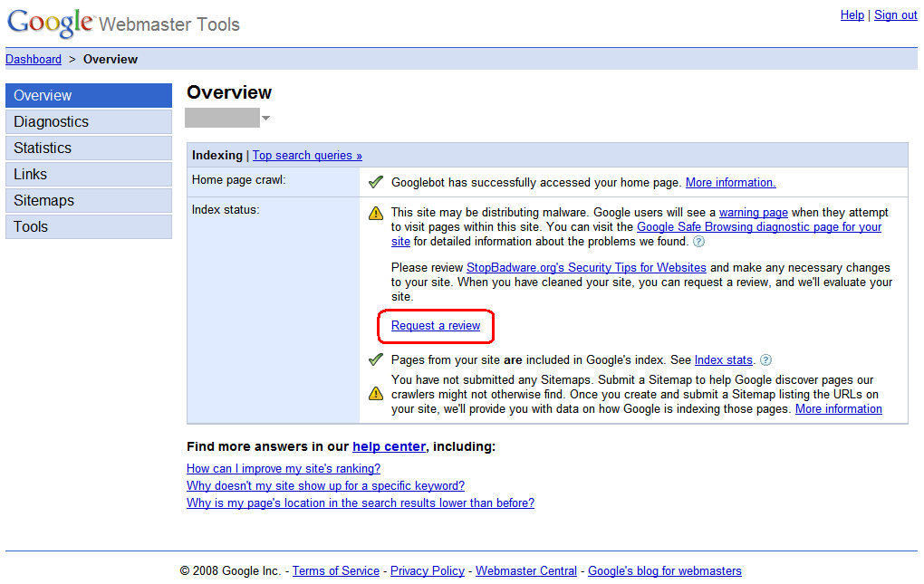Open Why is my page's location lower link

tap(361, 503)
